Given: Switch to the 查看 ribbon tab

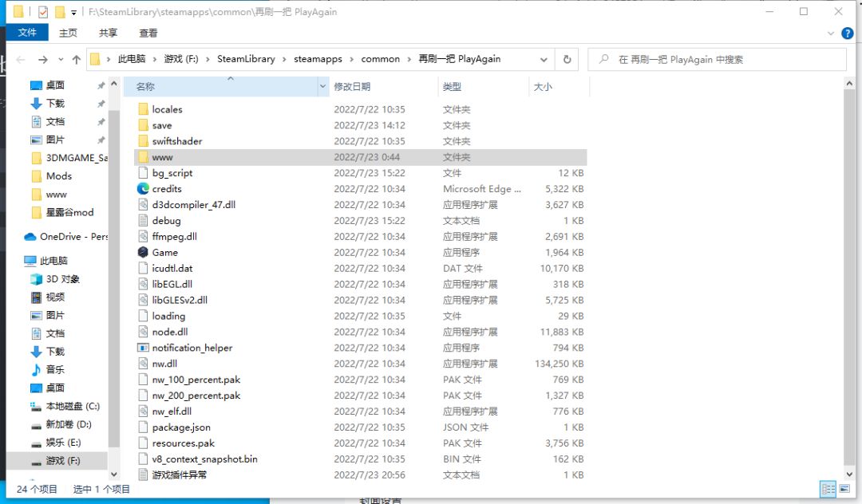Looking at the screenshot, I should point(148,33).
